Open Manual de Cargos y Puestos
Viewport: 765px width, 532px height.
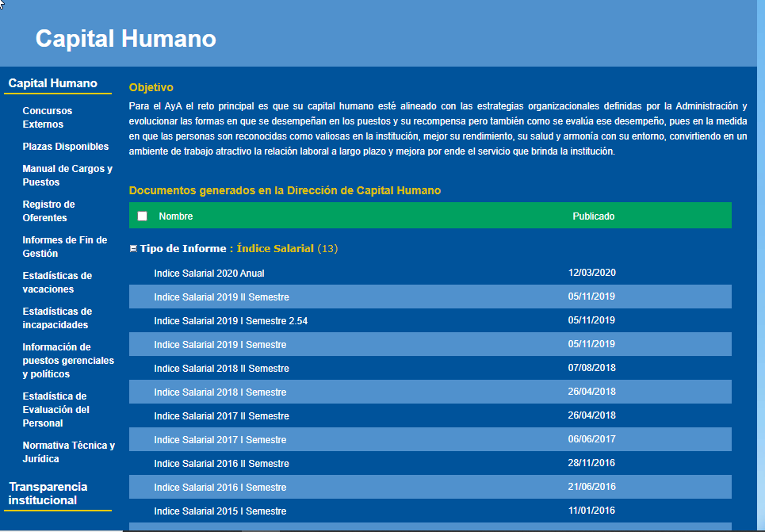(67, 175)
